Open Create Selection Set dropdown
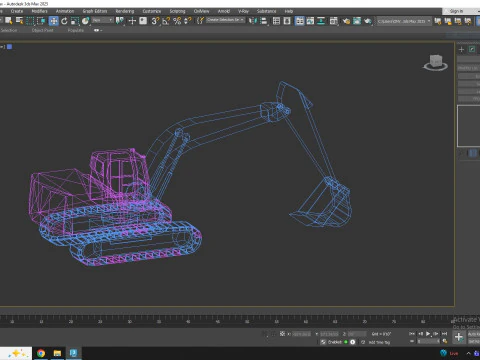This screenshot has width=480, height=360. [x=226, y=20]
